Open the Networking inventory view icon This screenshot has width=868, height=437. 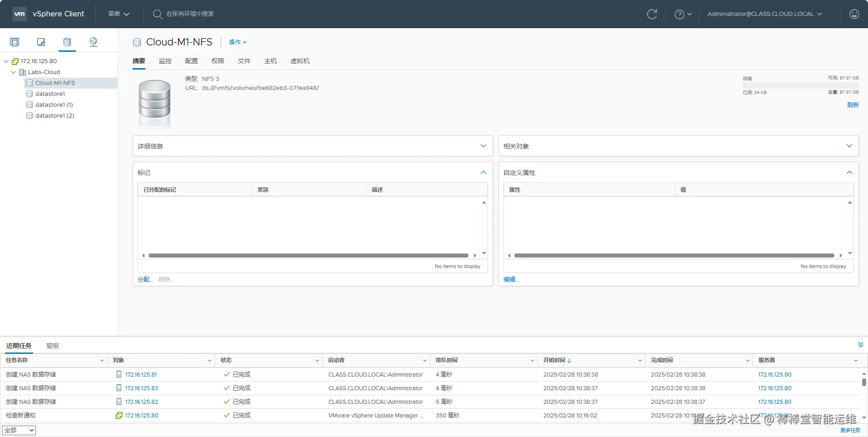[94, 42]
